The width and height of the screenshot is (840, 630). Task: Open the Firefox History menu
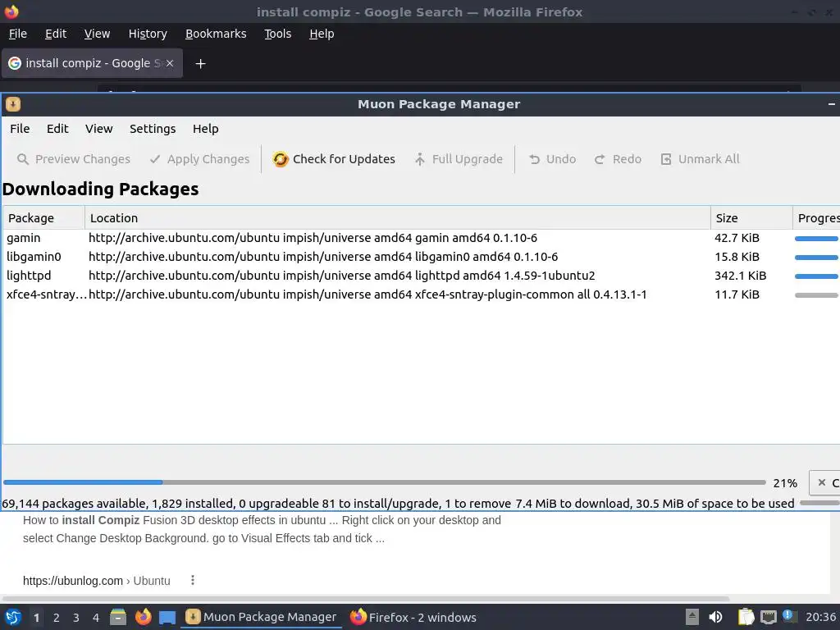(148, 34)
